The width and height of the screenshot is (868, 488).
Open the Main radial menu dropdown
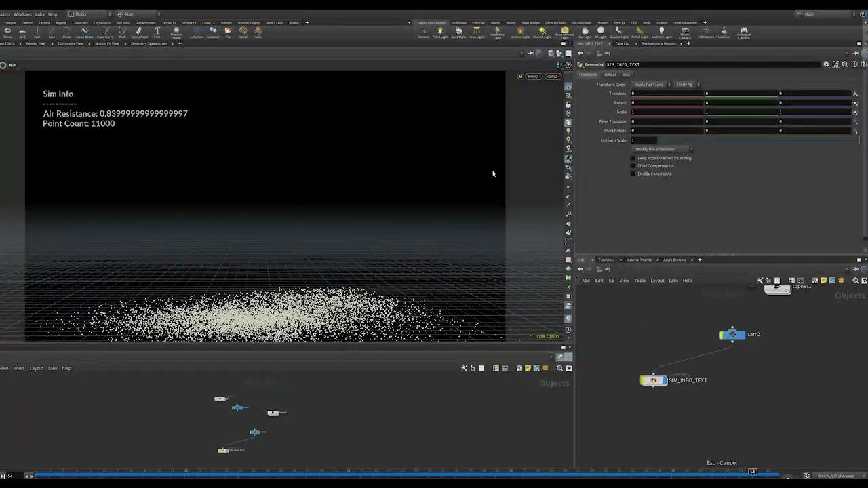click(x=137, y=14)
